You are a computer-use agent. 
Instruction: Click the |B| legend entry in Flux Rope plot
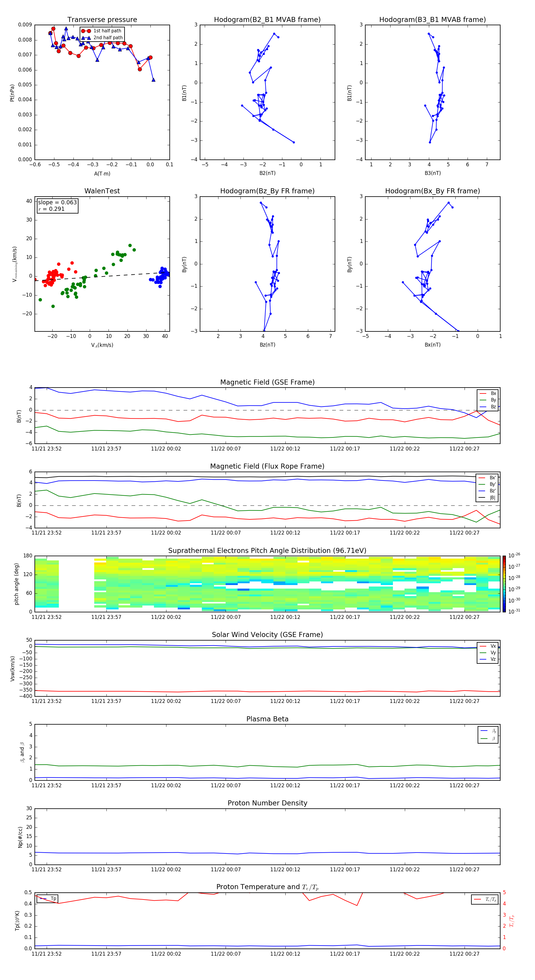click(x=487, y=498)
